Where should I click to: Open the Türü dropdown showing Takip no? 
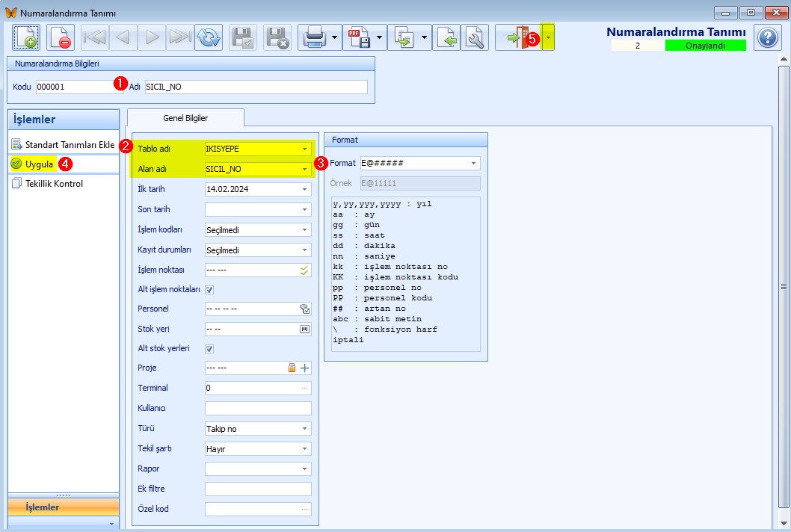pyautogui.click(x=304, y=428)
